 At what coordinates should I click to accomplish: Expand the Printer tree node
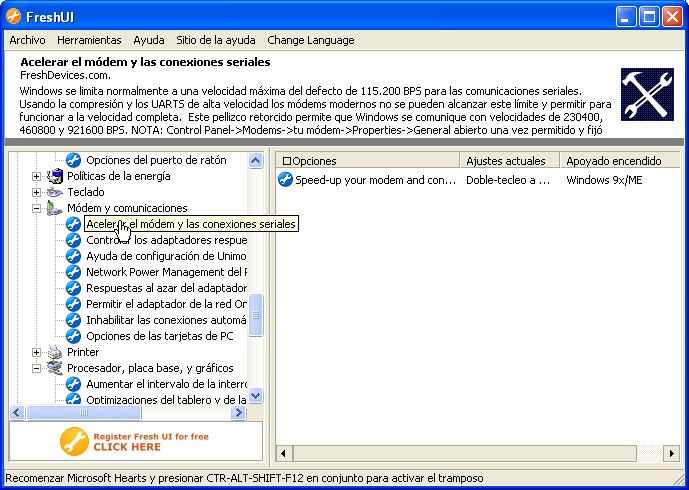pyautogui.click(x=36, y=352)
